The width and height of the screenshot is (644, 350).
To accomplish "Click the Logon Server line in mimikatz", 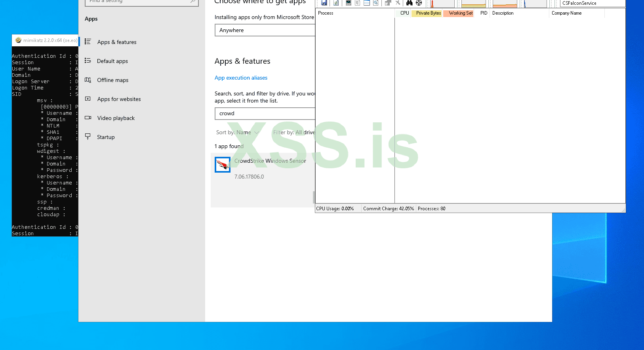I will pos(45,82).
